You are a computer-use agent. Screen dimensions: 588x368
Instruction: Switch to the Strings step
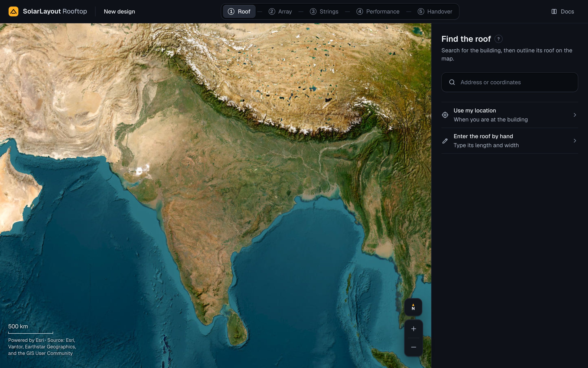324,11
